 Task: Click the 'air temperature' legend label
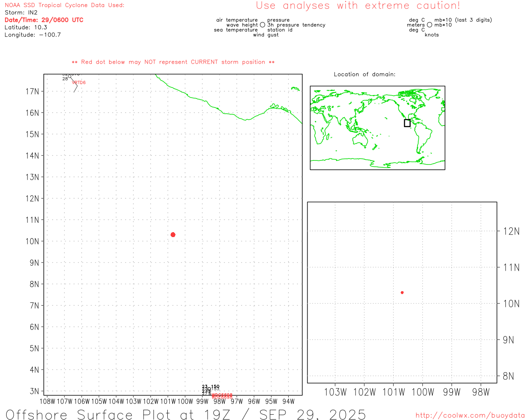[237, 20]
